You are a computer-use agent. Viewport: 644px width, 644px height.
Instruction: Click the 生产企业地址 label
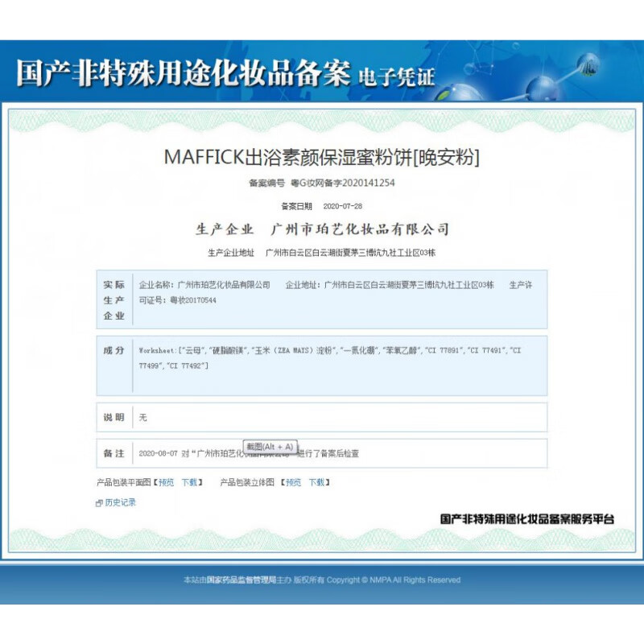tap(231, 253)
